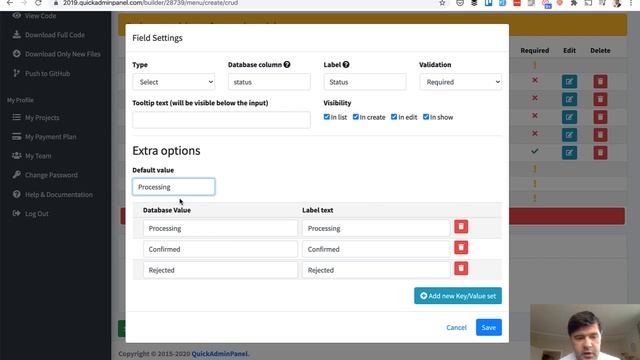Open My Team sidebar item

(x=38, y=156)
